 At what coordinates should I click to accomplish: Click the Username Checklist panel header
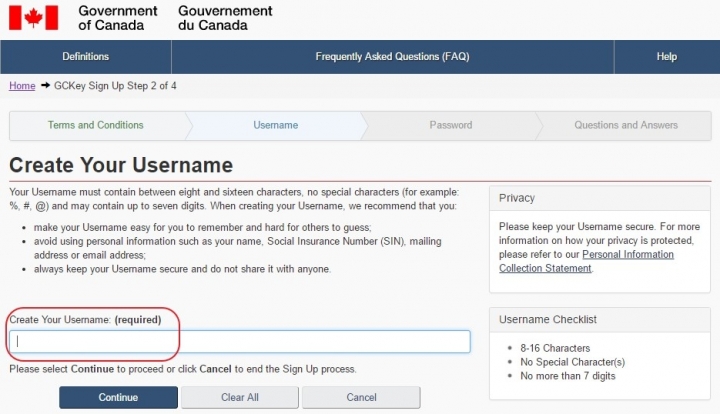point(600,319)
